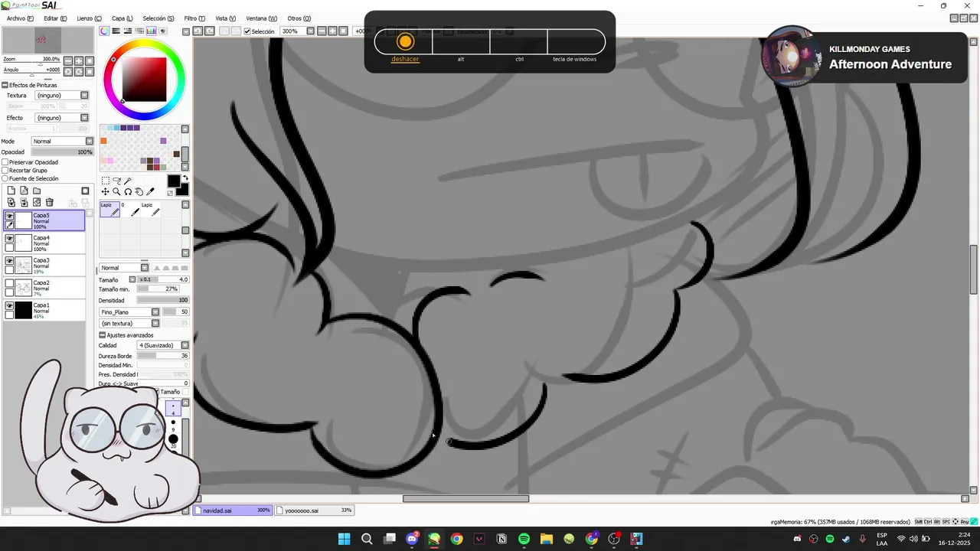Toggle the scratchpad panel icon
The width and height of the screenshot is (980, 551).
coord(162,31)
